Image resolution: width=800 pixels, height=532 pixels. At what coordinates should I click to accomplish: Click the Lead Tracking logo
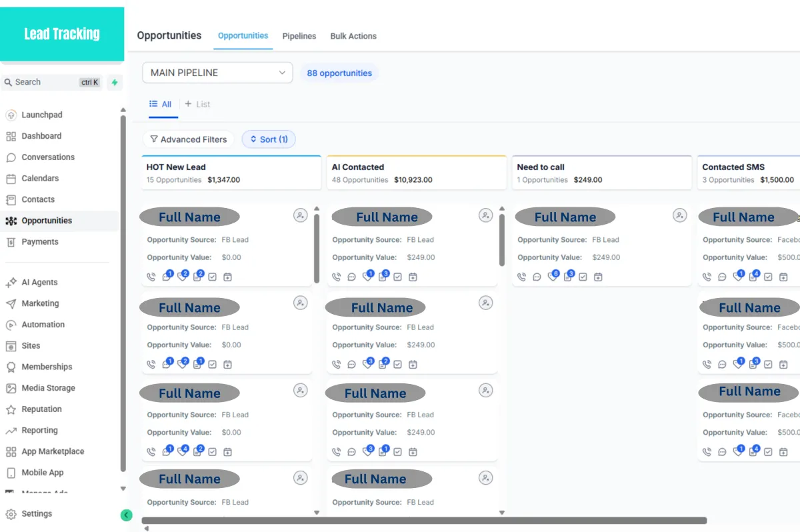point(62,34)
